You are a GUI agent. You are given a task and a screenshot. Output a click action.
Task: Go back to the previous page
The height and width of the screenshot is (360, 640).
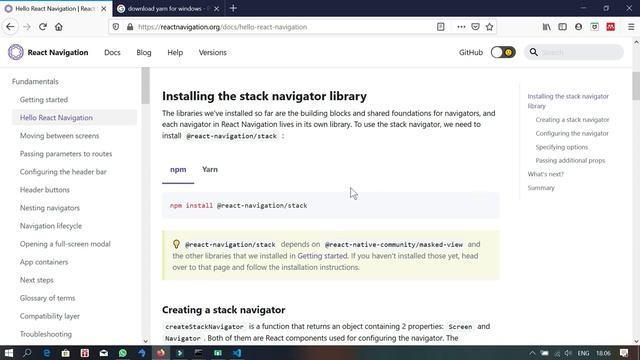point(10,27)
